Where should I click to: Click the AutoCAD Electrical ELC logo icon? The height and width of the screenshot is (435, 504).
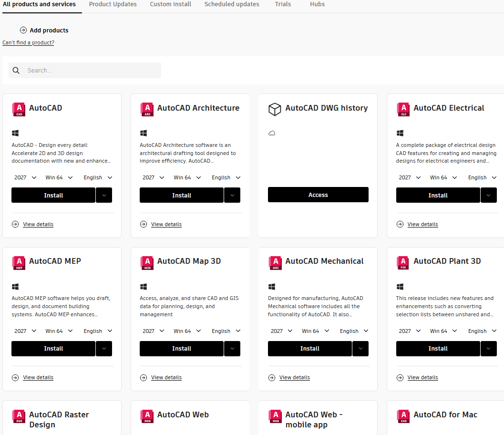tap(403, 109)
